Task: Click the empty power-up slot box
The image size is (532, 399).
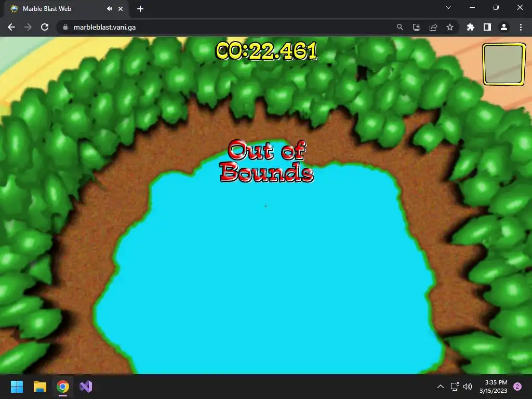Action: pos(504,64)
